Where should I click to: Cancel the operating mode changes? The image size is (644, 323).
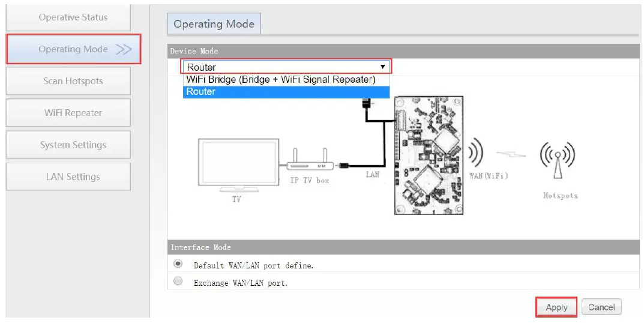(x=601, y=307)
